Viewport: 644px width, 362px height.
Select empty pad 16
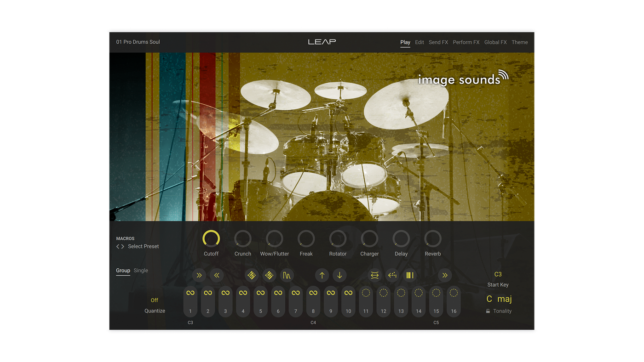(x=454, y=301)
